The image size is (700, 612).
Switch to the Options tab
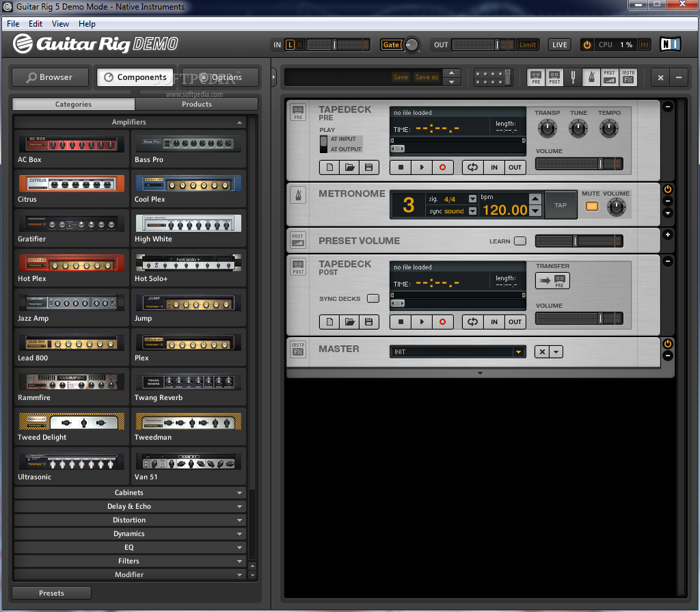click(221, 77)
